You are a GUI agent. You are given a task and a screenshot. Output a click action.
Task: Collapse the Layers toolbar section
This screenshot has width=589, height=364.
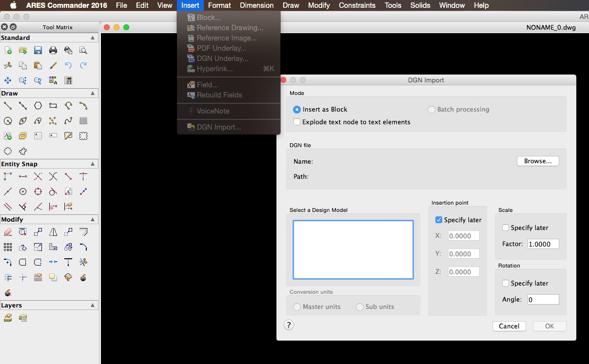tap(93, 305)
